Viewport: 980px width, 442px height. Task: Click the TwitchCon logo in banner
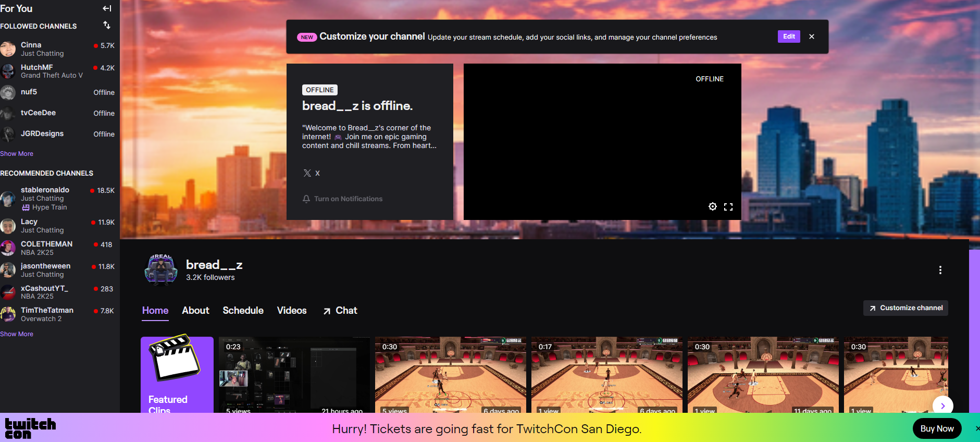pyautogui.click(x=30, y=428)
